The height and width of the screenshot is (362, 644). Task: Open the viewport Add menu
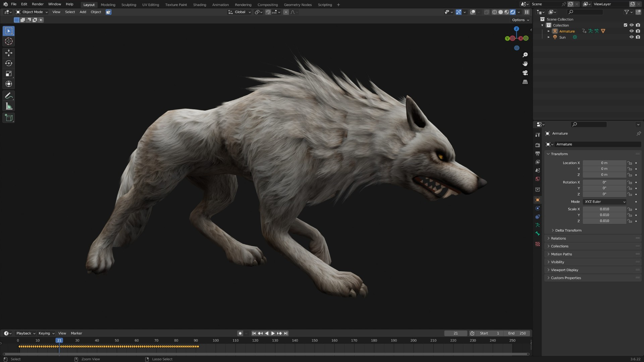click(x=83, y=12)
